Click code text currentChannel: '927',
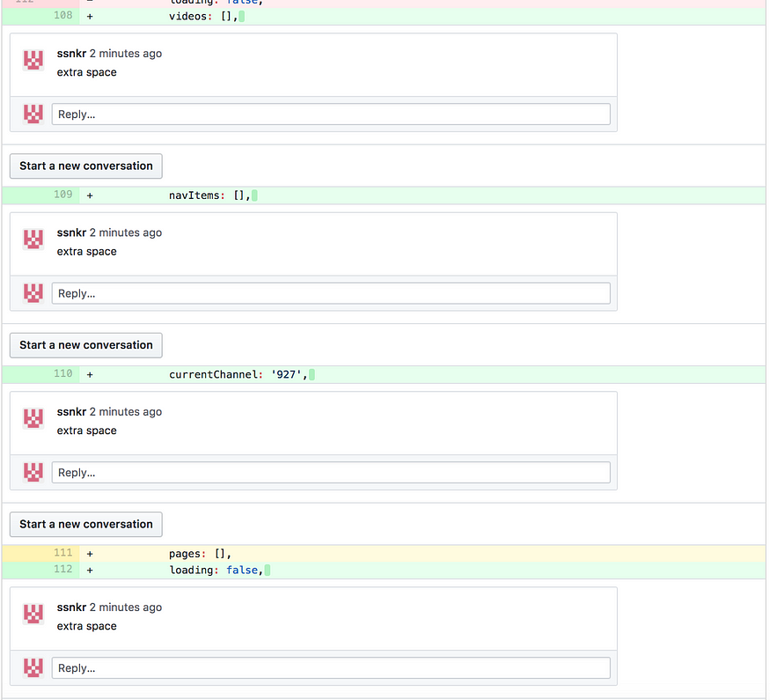 coord(238,375)
